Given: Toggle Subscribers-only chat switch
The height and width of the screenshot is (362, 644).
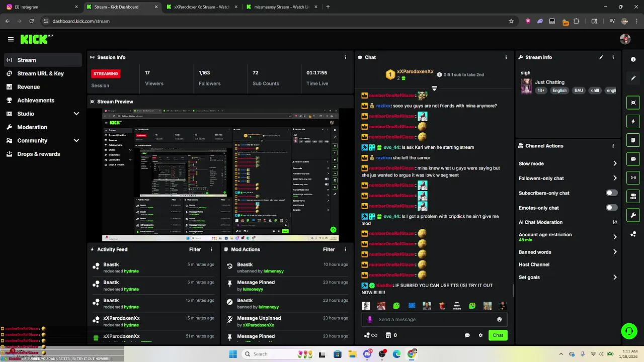Looking at the screenshot, I should point(611,193).
